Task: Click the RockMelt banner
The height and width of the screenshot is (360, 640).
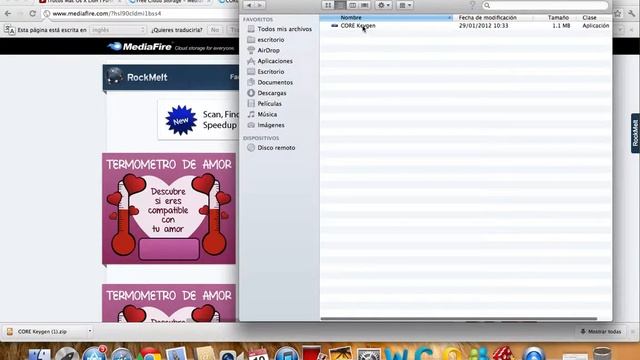Action: pyautogui.click(x=171, y=77)
